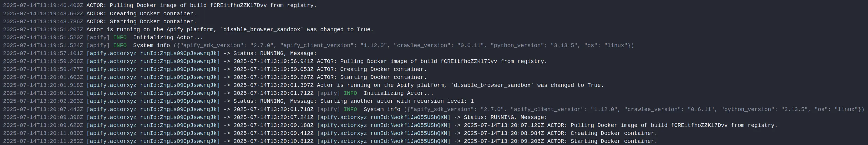
Task: Click "Starting another actor with recursion level: 1"
Action: point(397,101)
